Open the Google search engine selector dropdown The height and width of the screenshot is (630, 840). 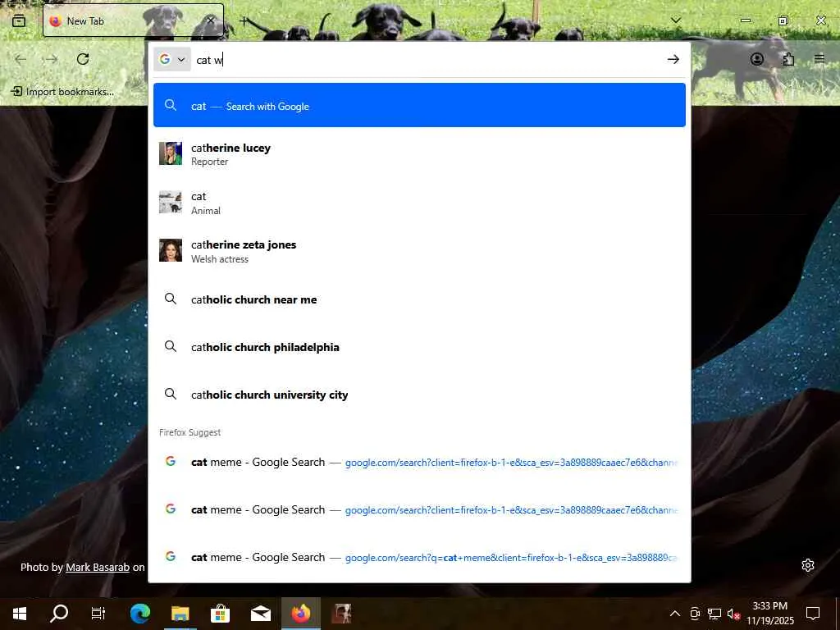(x=172, y=59)
